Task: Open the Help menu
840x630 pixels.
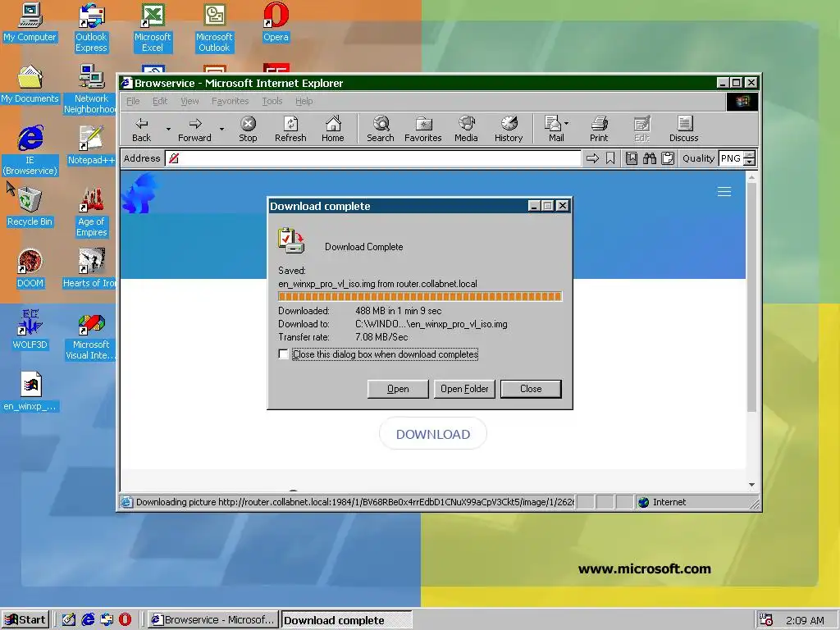Action: point(304,101)
